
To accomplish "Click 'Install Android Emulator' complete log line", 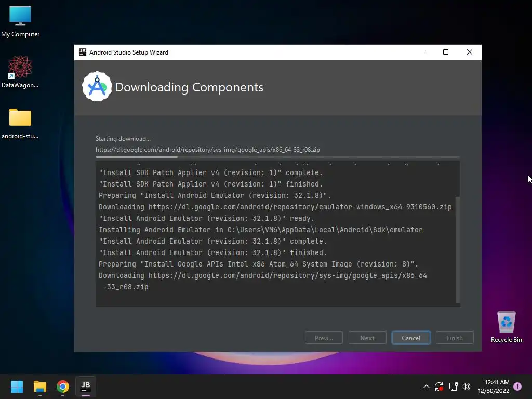I will pos(212,241).
